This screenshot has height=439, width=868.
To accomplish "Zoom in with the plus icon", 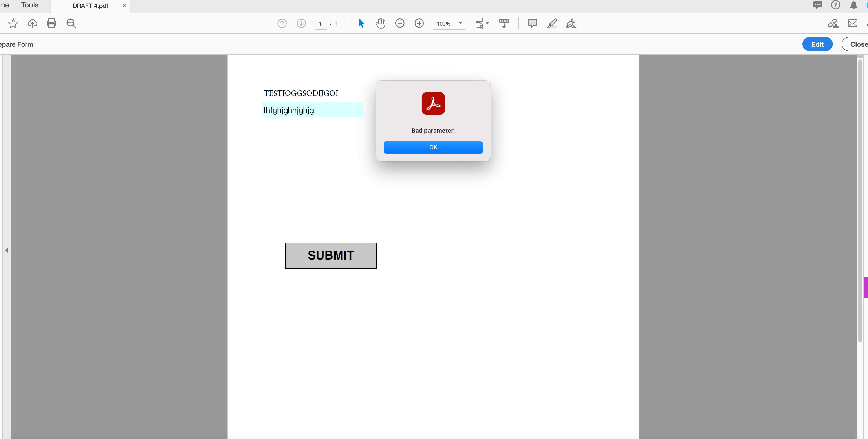I will click(x=419, y=23).
